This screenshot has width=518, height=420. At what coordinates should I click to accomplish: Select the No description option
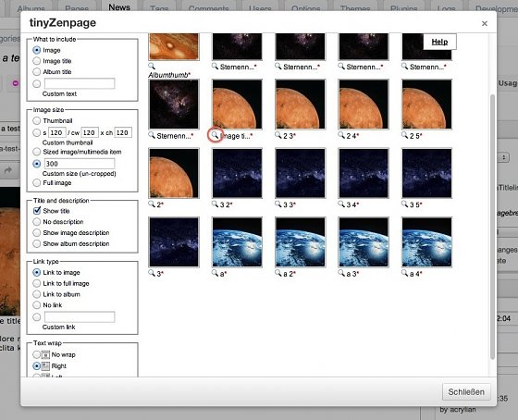(37, 222)
